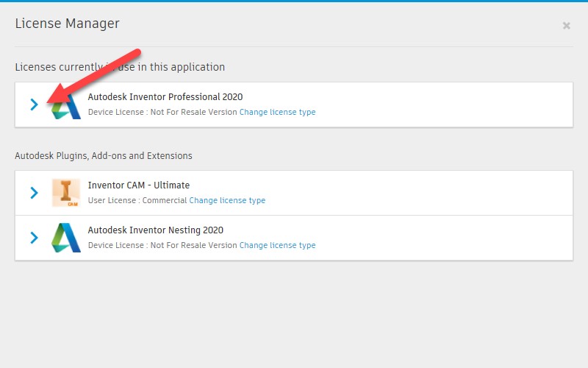588x368 pixels.
Task: Close the License Manager dialog
Action: (x=566, y=26)
